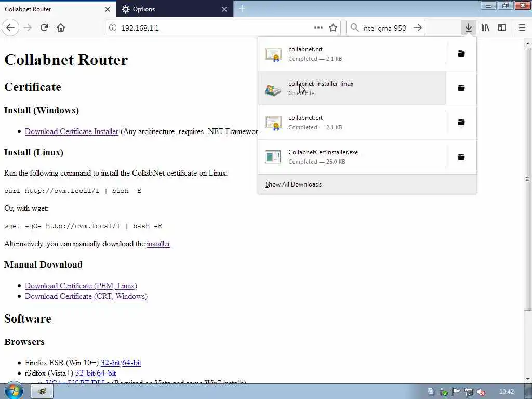The width and height of the screenshot is (532, 399).
Task: Open Download Certificate (PEM, Linux) link
Action: click(x=81, y=286)
